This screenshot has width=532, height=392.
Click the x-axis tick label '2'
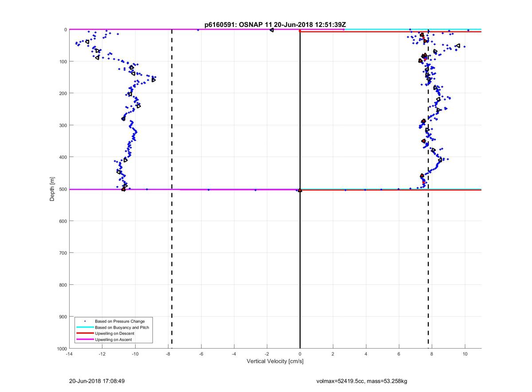[333, 354]
